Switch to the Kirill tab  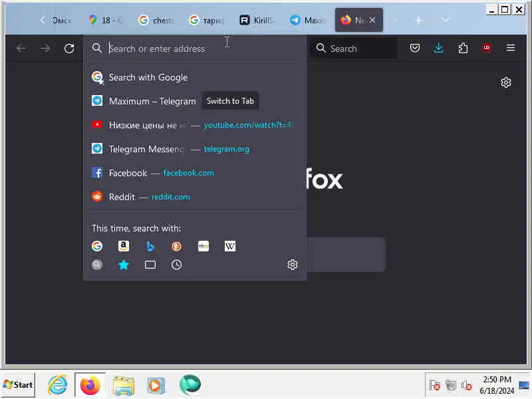(257, 21)
